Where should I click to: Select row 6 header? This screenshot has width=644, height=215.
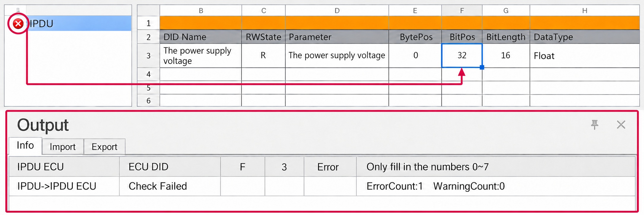(x=149, y=101)
